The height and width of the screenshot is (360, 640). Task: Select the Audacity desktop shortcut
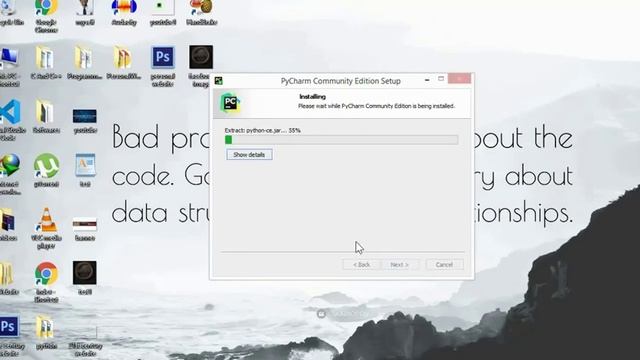(x=124, y=13)
